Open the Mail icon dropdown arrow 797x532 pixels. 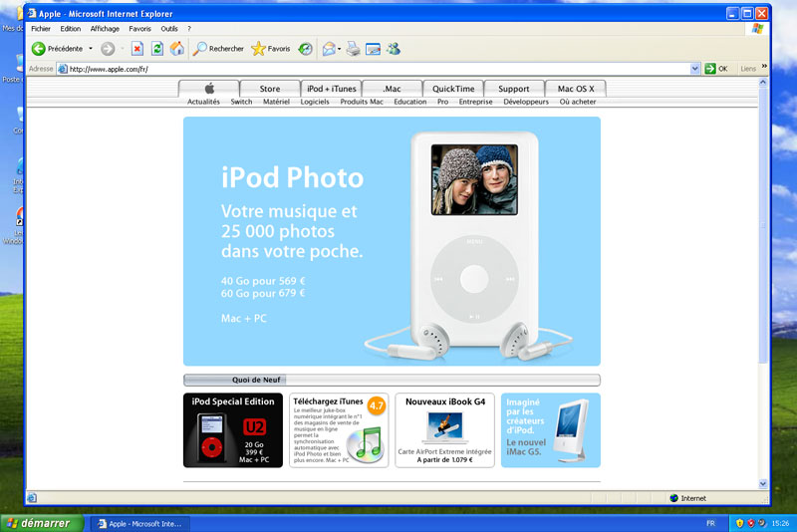[339, 49]
